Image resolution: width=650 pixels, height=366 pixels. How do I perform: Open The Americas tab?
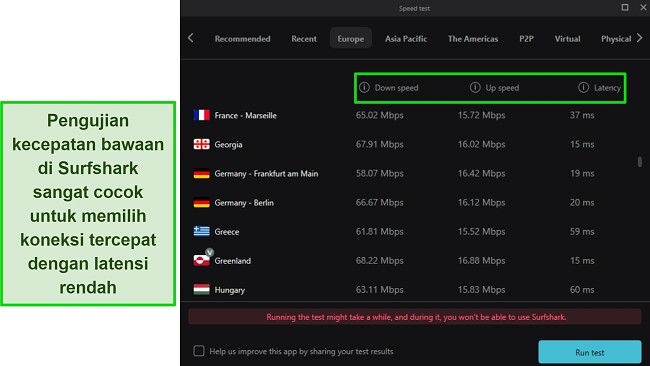coord(473,39)
